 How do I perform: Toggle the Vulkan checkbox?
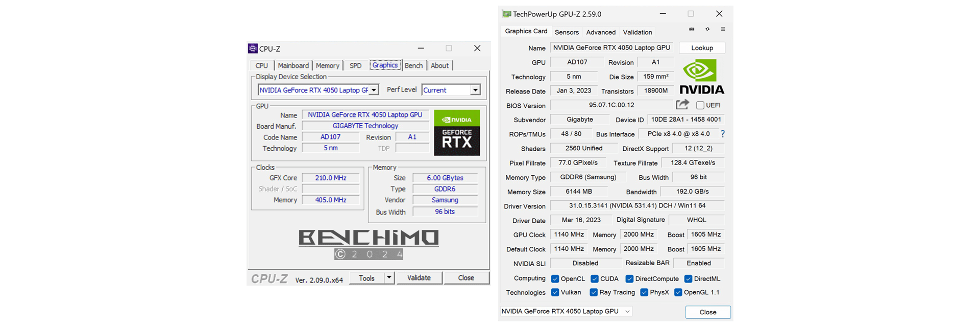(555, 292)
